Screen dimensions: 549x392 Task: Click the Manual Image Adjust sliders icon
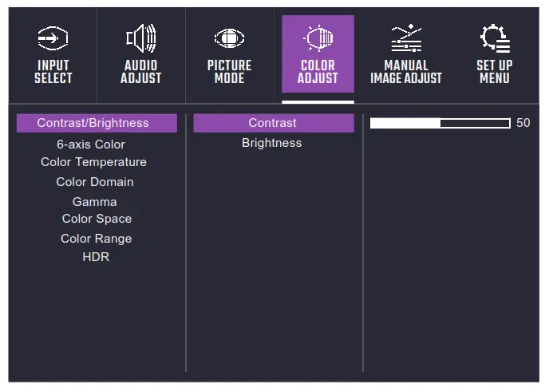tap(406, 38)
